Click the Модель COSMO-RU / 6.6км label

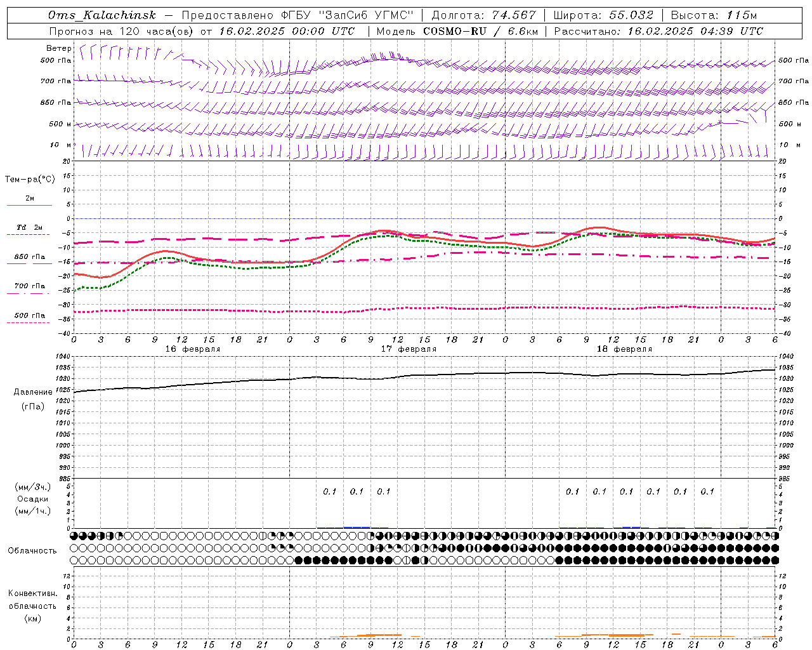pyautogui.click(x=457, y=31)
